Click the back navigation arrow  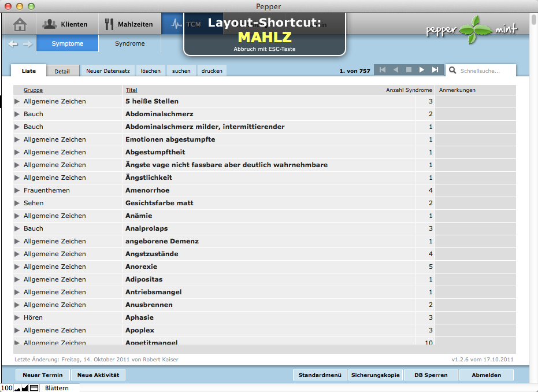[x=13, y=44]
